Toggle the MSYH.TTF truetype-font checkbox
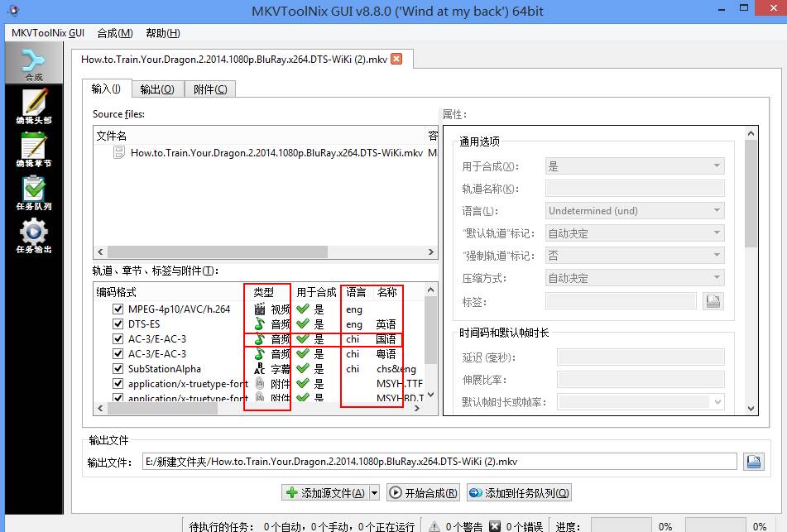The image size is (787, 532). tap(118, 384)
